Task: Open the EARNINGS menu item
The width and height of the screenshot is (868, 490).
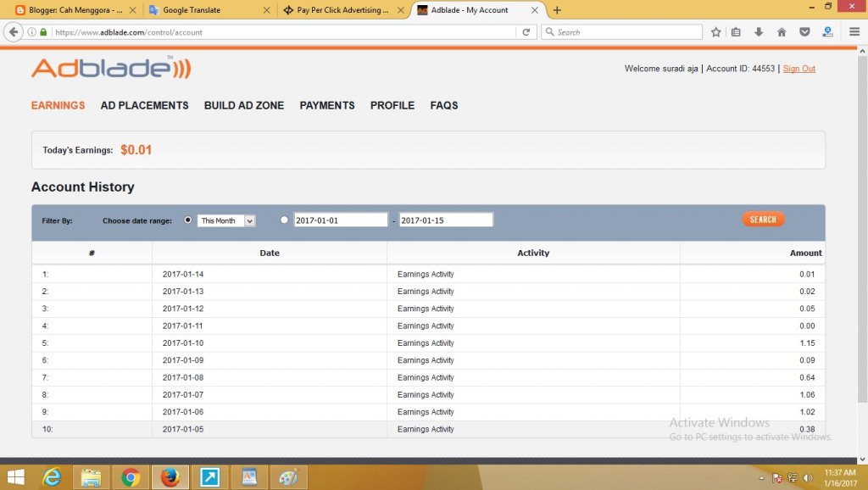Action: [x=58, y=105]
